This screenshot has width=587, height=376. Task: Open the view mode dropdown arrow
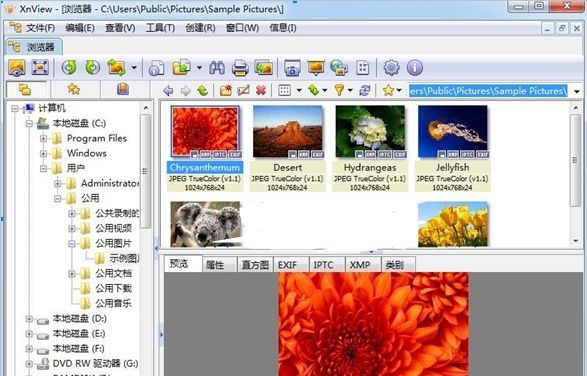pyautogui.click(x=299, y=90)
